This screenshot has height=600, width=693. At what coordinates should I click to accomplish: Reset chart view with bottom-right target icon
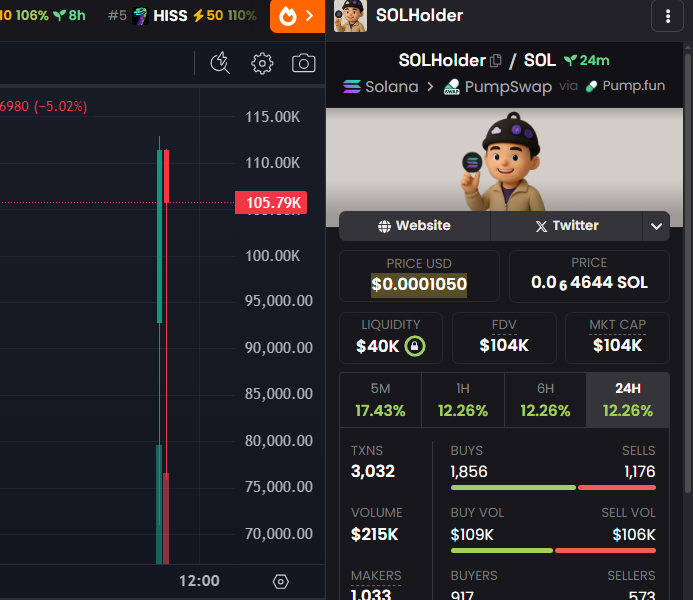pyautogui.click(x=281, y=581)
